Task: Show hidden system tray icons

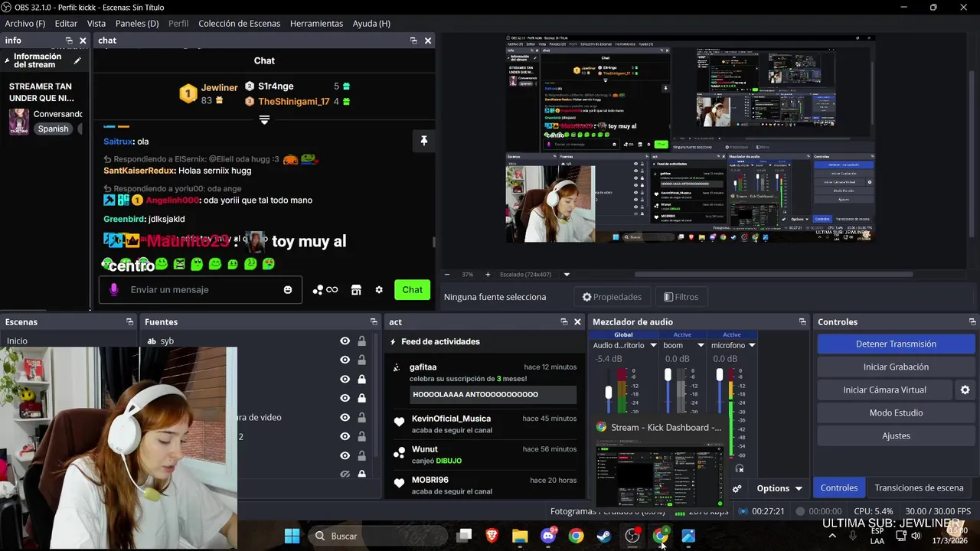Action: coord(832,536)
